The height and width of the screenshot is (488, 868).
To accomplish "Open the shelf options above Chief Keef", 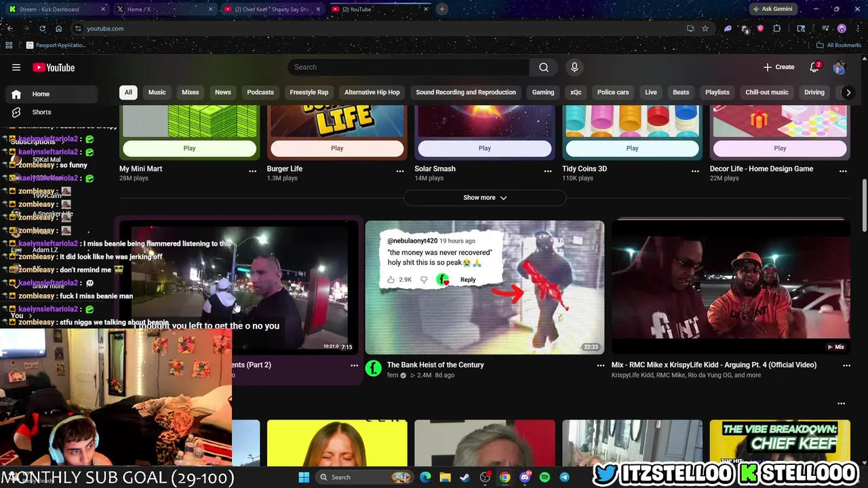I will click(842, 403).
